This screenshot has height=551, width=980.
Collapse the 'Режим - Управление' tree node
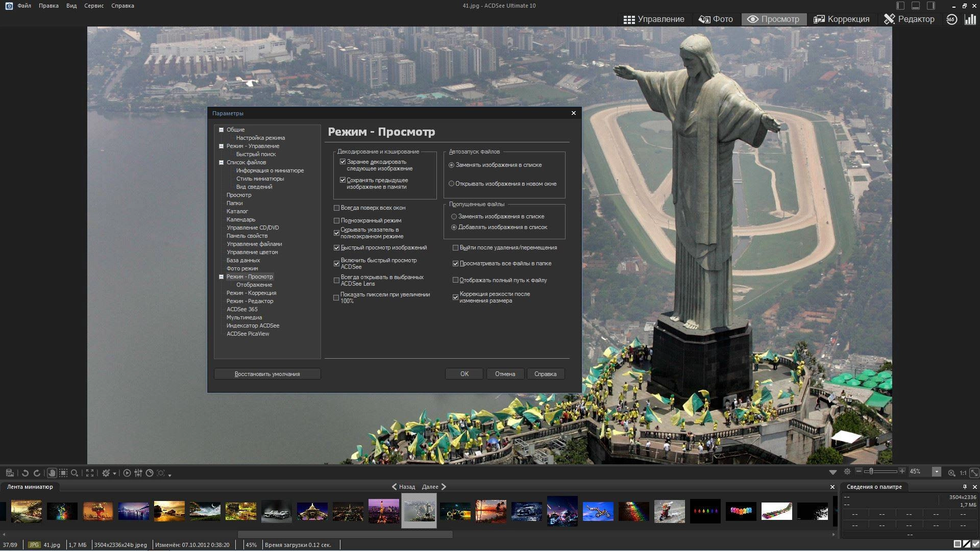221,146
